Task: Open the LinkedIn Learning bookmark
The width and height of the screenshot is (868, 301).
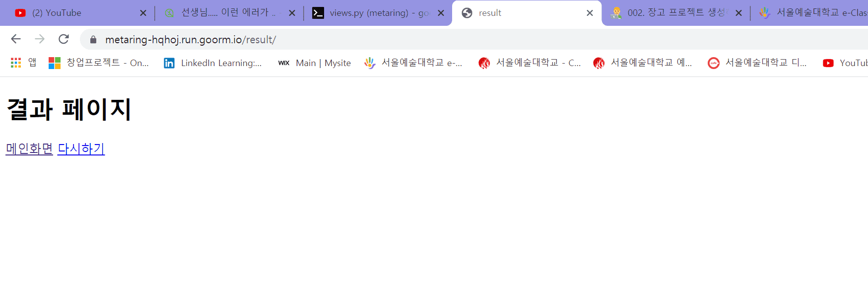Action: pos(213,63)
